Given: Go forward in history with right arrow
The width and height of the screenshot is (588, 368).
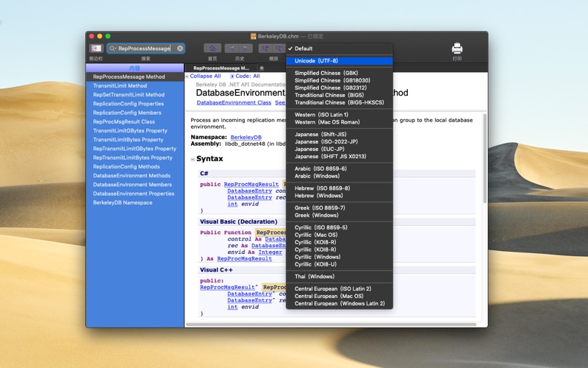Looking at the screenshot, I should pyautogui.click(x=246, y=49).
